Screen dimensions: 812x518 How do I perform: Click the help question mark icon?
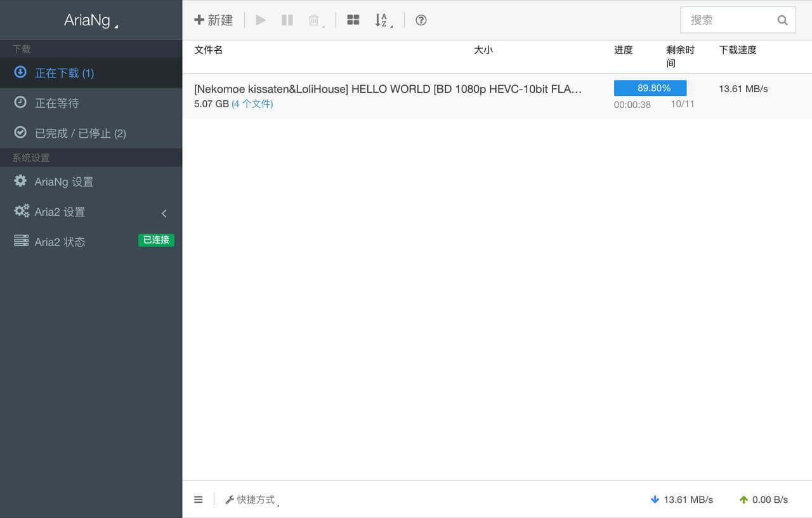[x=421, y=20]
